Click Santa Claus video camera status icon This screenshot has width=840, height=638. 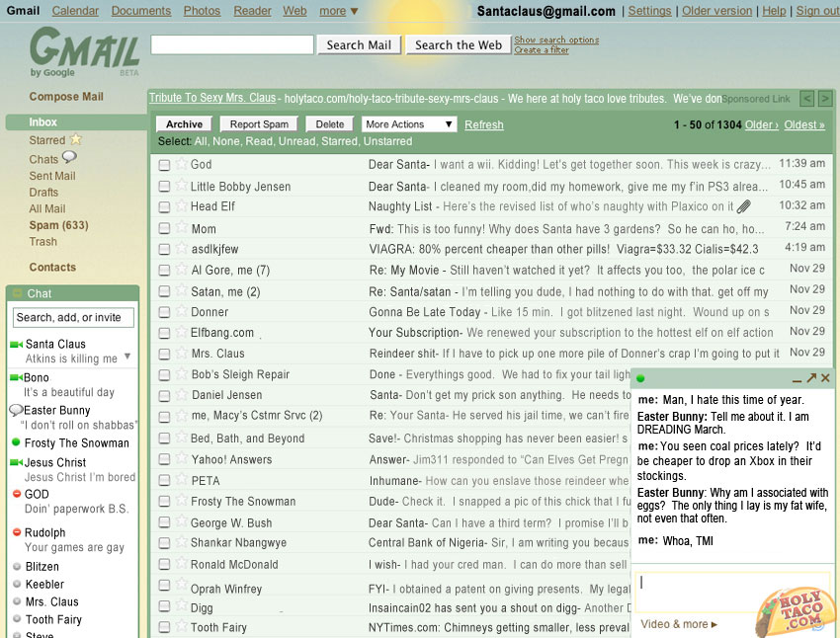point(16,344)
